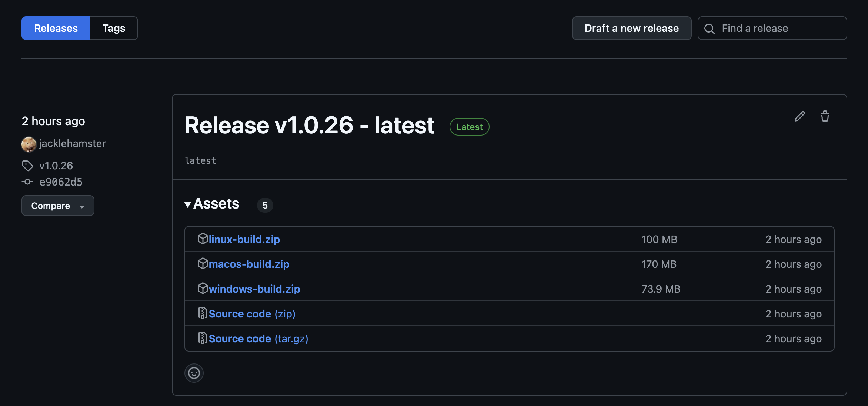Download linux-build.zip
Screen dimensions: 868x406
tap(244, 239)
